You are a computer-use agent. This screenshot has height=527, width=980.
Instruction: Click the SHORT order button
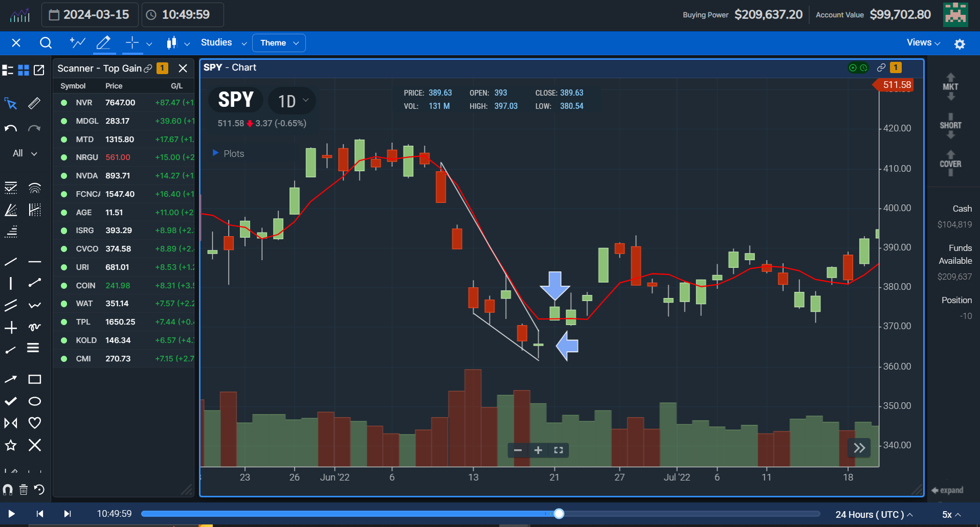950,126
